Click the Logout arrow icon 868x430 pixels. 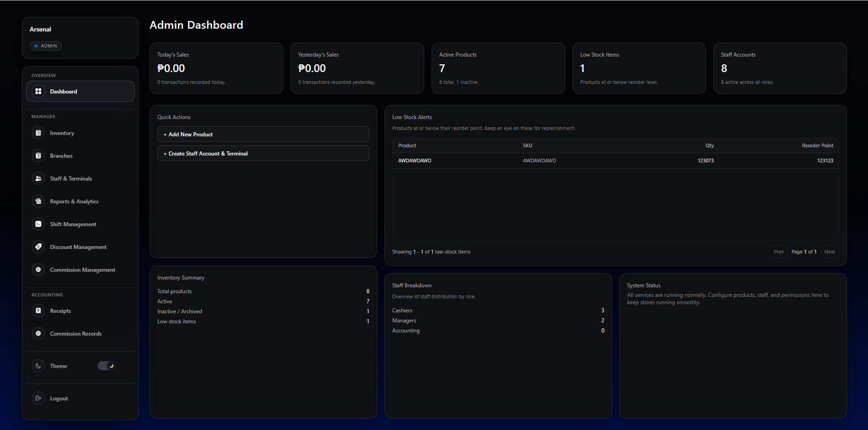[x=38, y=398]
